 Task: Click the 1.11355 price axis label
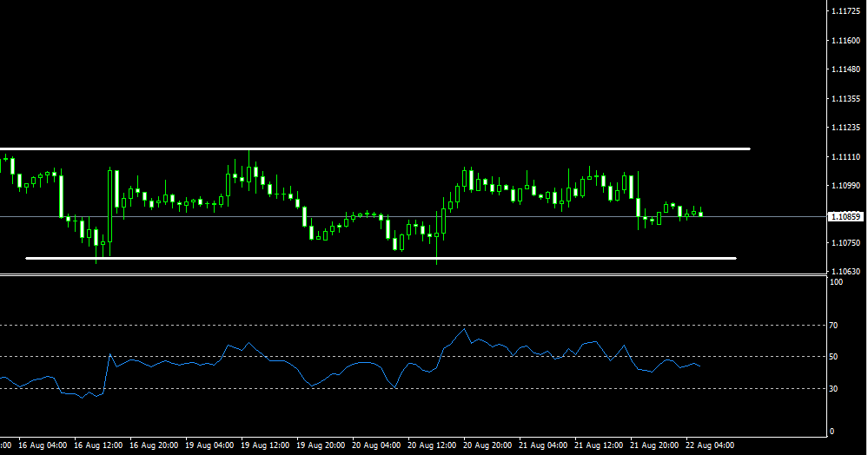(x=846, y=98)
